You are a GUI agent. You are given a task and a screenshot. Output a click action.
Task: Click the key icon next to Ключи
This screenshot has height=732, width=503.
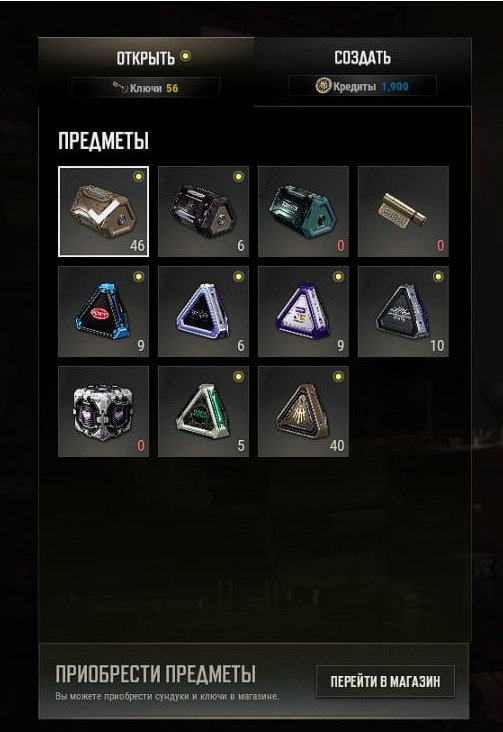[120, 87]
